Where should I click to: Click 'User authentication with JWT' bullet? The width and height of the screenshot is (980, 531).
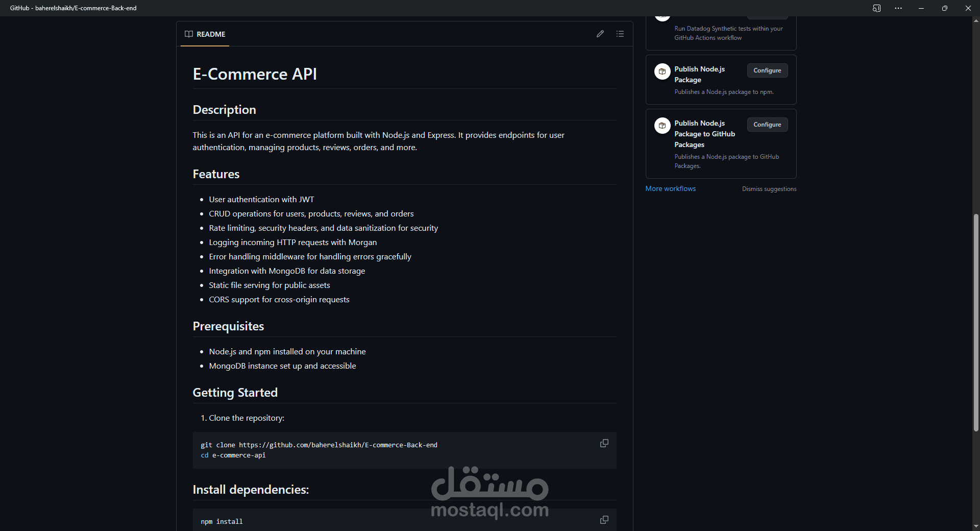(261, 200)
